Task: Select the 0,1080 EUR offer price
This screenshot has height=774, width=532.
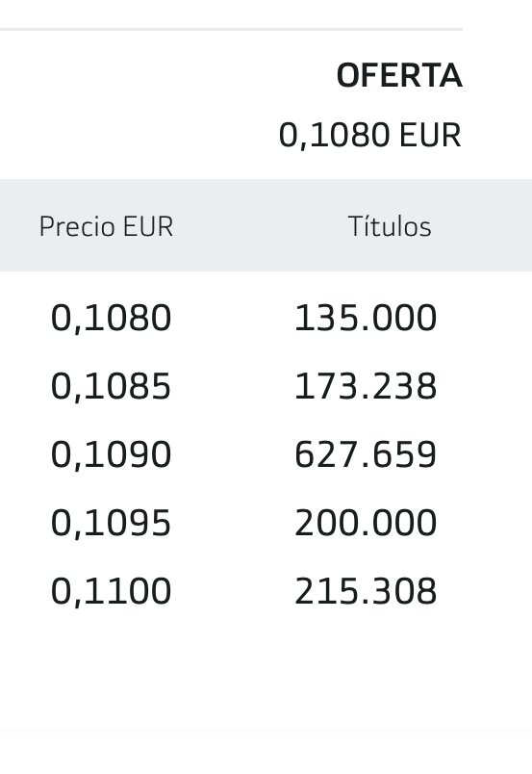Action: [369, 135]
